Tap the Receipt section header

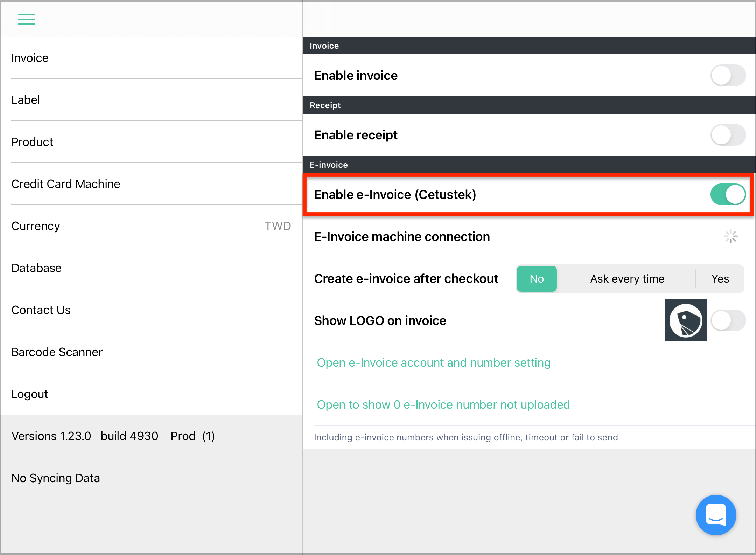(529, 105)
